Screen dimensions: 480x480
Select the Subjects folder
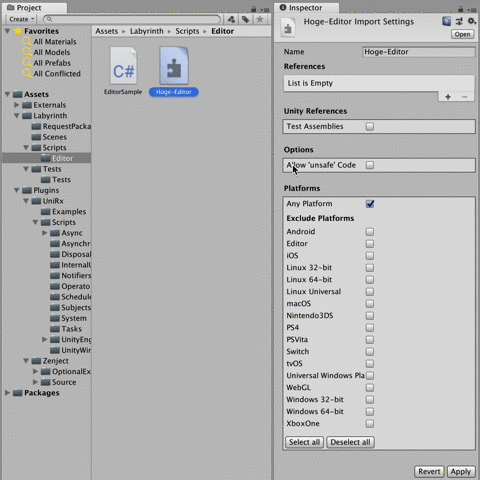point(70,308)
